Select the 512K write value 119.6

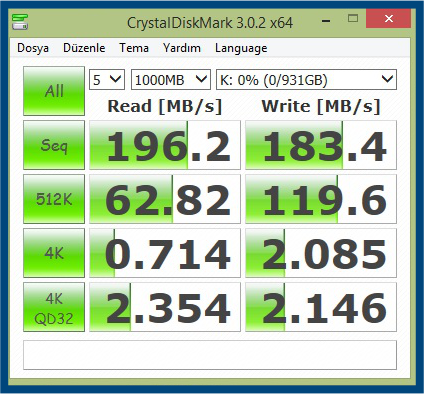coord(321,199)
